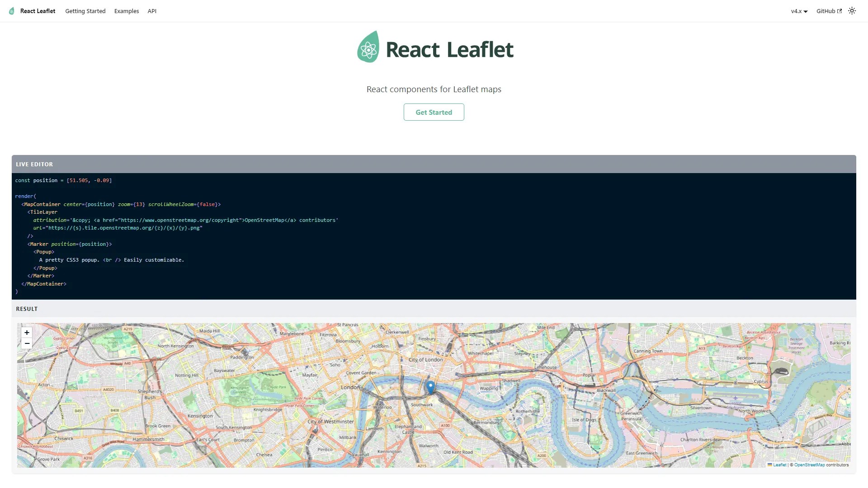Click the 'A pretty CSS3 popup' code line
The width and height of the screenshot is (868, 488).
(112, 260)
